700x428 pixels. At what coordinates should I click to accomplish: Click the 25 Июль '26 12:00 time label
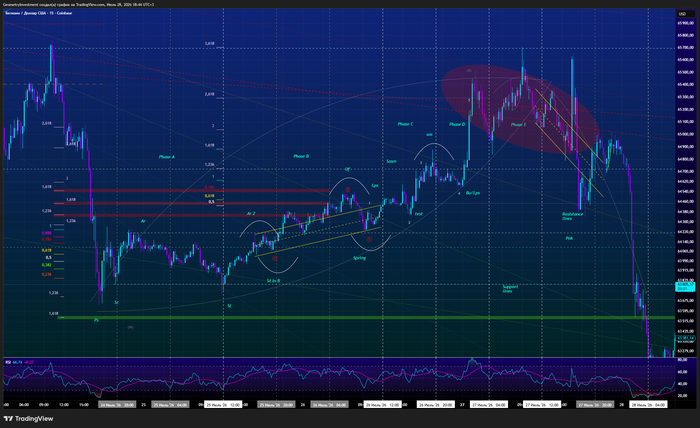223,405
